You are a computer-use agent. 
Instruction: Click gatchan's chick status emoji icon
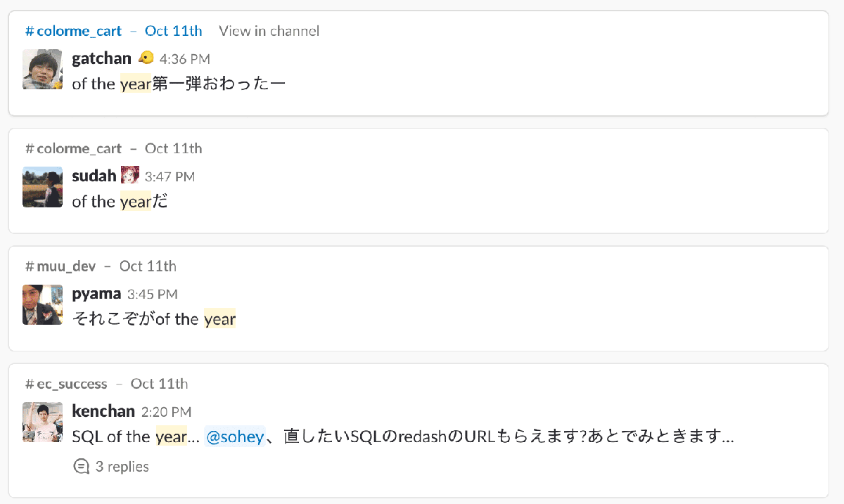click(146, 58)
